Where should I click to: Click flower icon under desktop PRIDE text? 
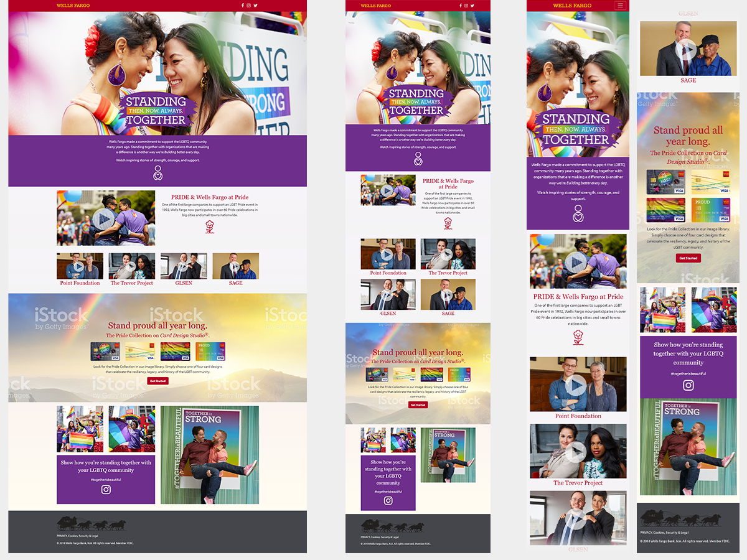210,226
